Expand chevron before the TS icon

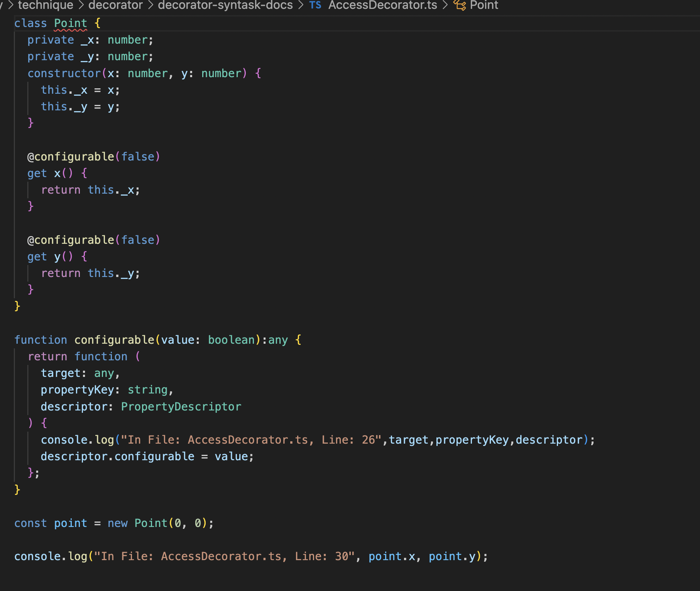point(301,5)
